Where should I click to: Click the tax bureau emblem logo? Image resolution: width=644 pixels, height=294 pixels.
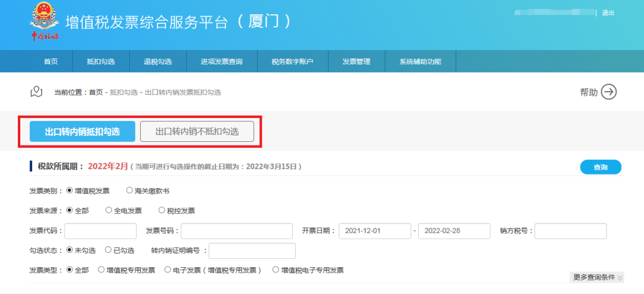(x=45, y=18)
